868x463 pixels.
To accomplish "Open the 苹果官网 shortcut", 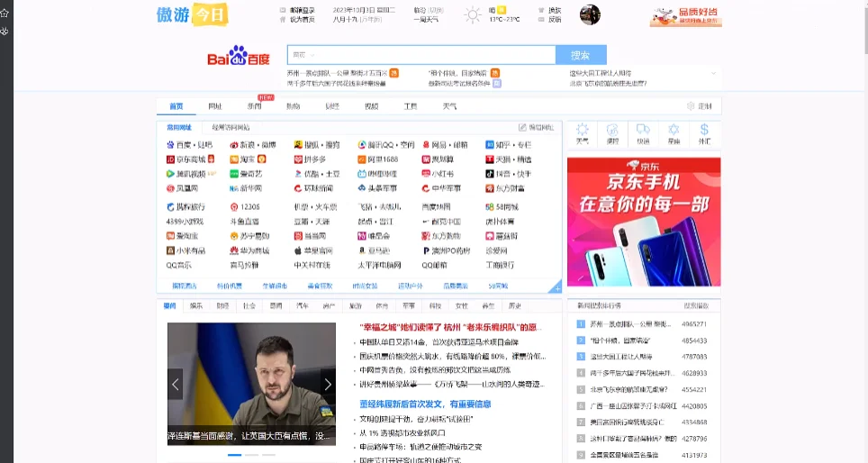I will (x=313, y=251).
